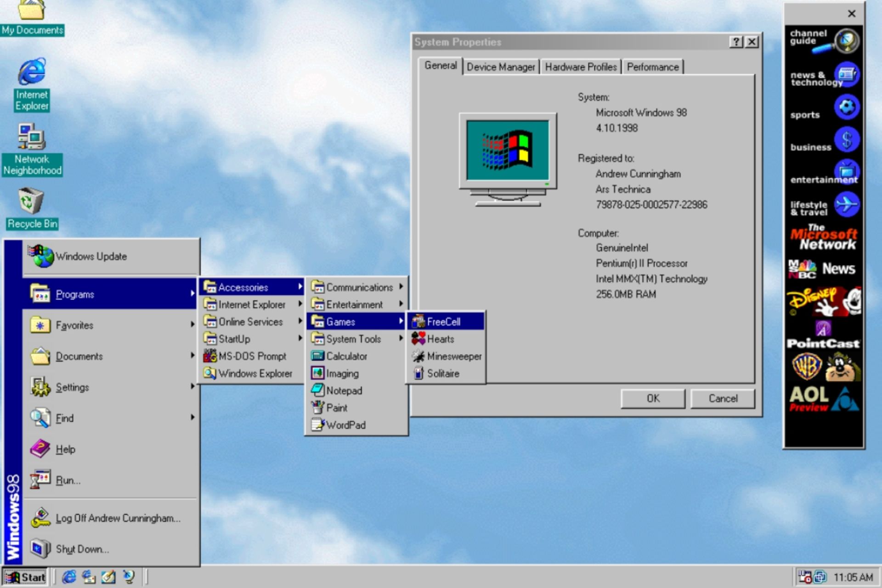Expand Settings submenu in Start menu
The width and height of the screenshot is (882, 588).
click(110, 387)
